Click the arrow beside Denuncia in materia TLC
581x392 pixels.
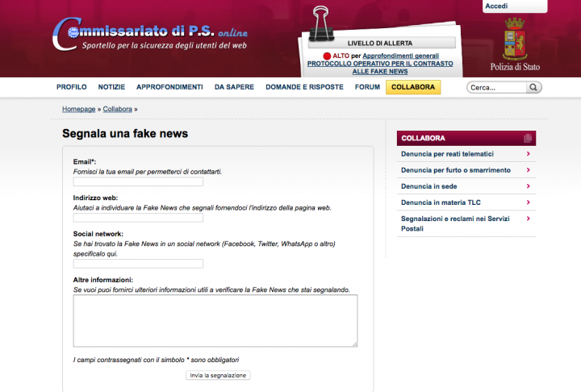[529, 202]
